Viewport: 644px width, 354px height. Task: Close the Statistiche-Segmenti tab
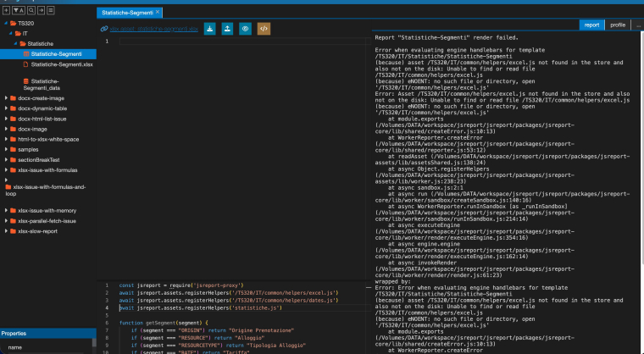158,13
